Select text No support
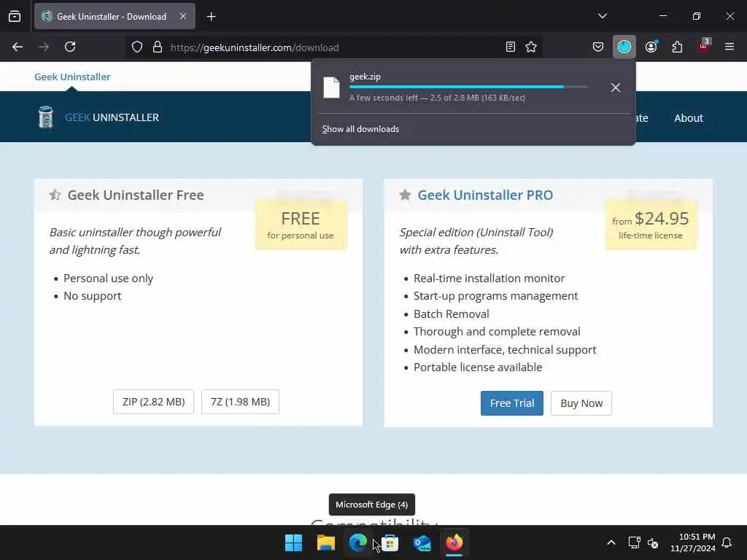 (93, 296)
